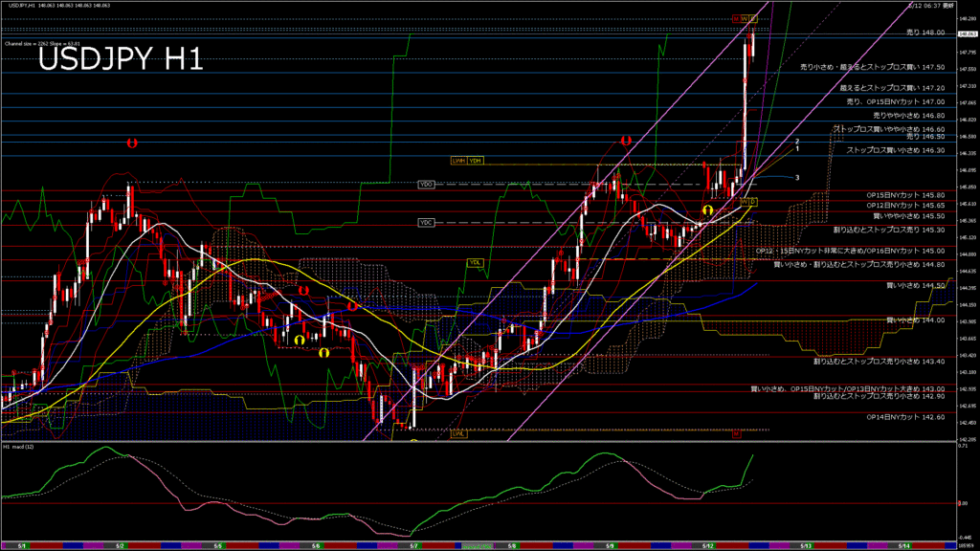
Task: Select the YDC level tag
Action: [x=426, y=222]
